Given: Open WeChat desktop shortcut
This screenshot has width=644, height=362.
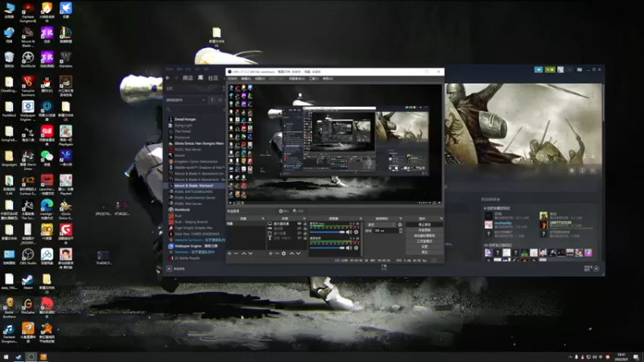Looking at the screenshot, I should (47, 158).
